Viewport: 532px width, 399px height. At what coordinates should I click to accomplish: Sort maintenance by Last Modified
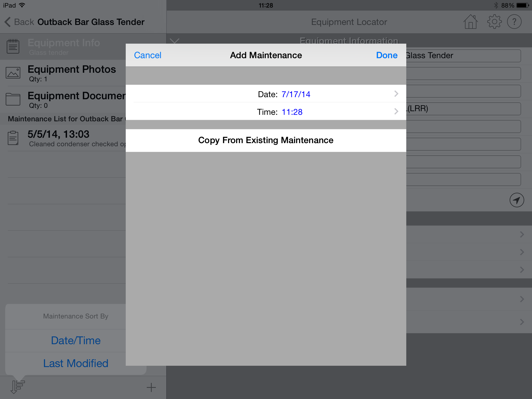click(76, 363)
